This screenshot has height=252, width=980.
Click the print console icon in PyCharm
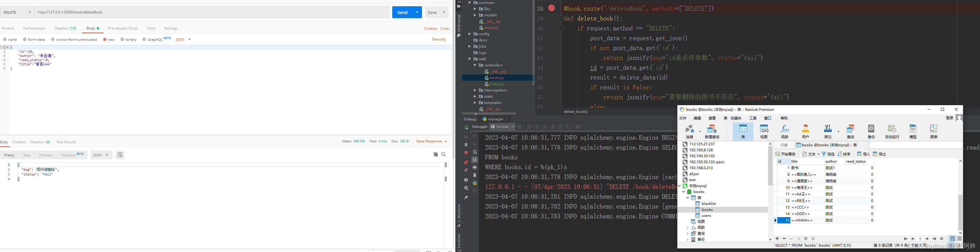475,167
